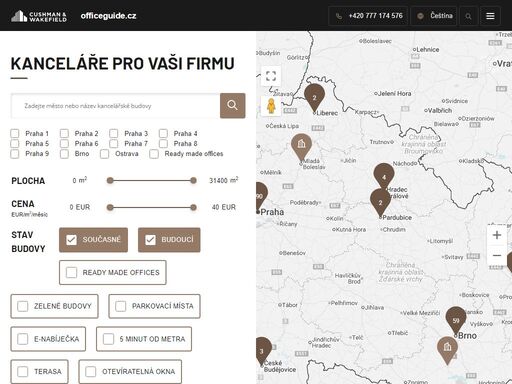Click the Hradec Králové marker with 4

(x=384, y=176)
